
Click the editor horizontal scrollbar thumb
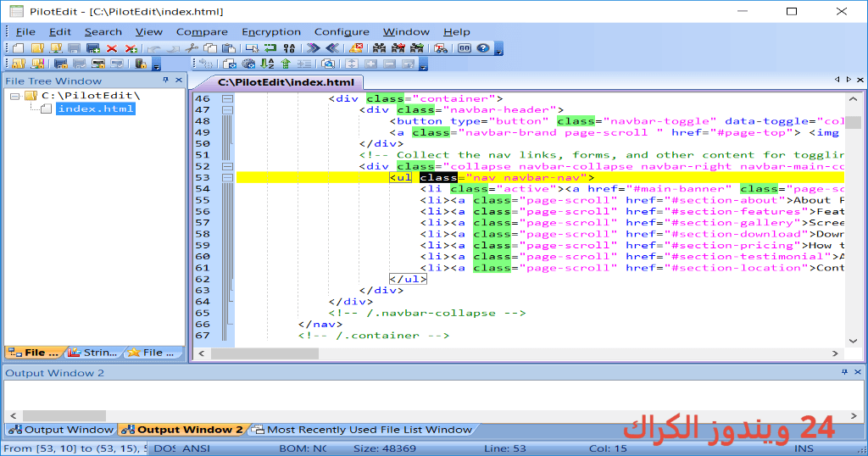264,353
